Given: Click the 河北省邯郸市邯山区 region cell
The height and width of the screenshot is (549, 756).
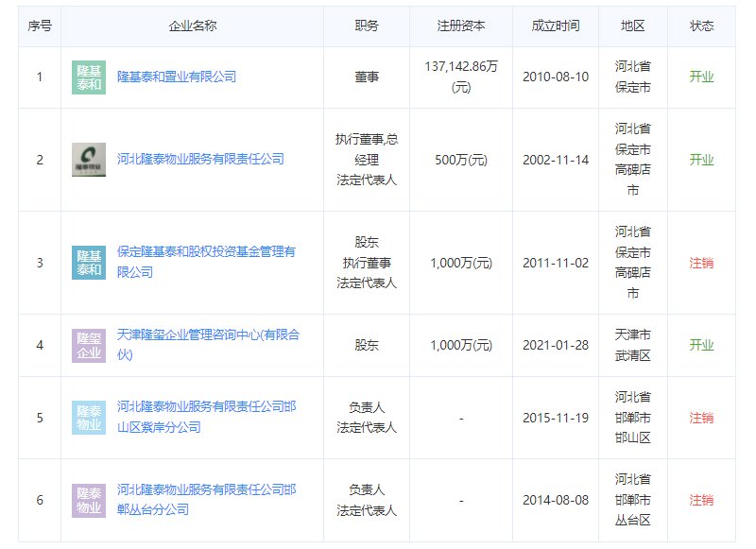Looking at the screenshot, I should click(x=632, y=418).
